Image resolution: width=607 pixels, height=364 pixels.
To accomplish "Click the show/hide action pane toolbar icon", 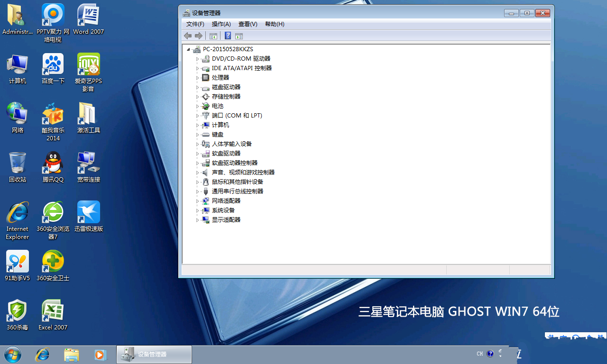I will click(x=239, y=36).
